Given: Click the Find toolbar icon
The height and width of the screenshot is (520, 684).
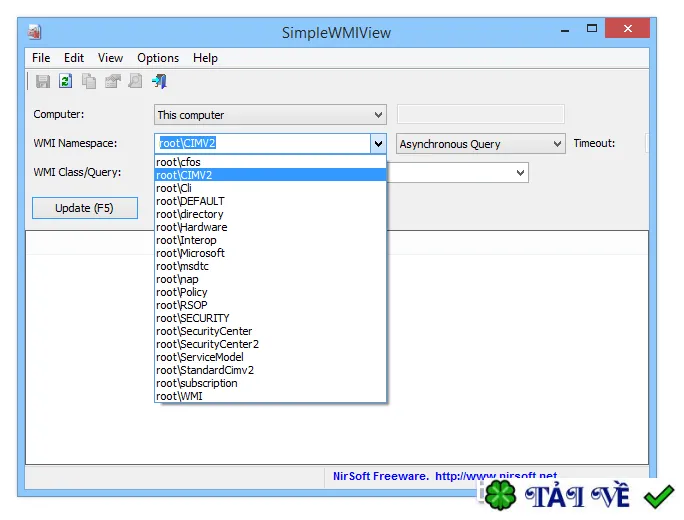Looking at the screenshot, I should pyautogui.click(x=136, y=81).
